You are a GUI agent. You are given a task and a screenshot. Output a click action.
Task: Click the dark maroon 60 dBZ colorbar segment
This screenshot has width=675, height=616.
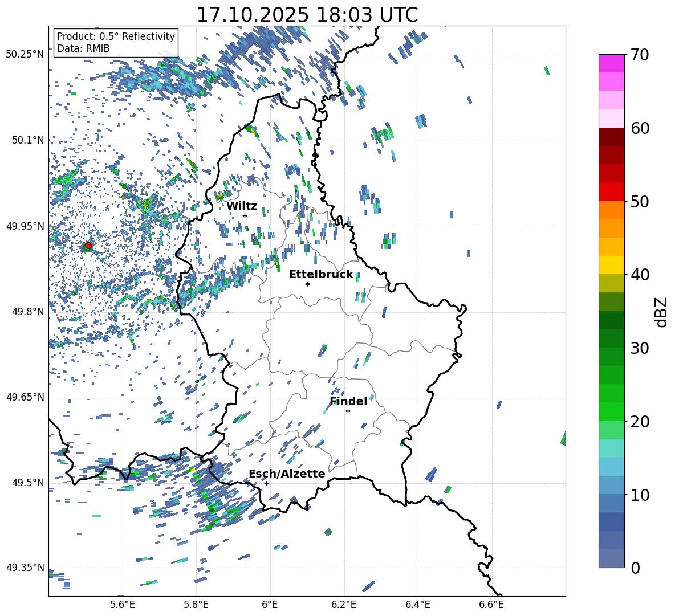coord(611,137)
